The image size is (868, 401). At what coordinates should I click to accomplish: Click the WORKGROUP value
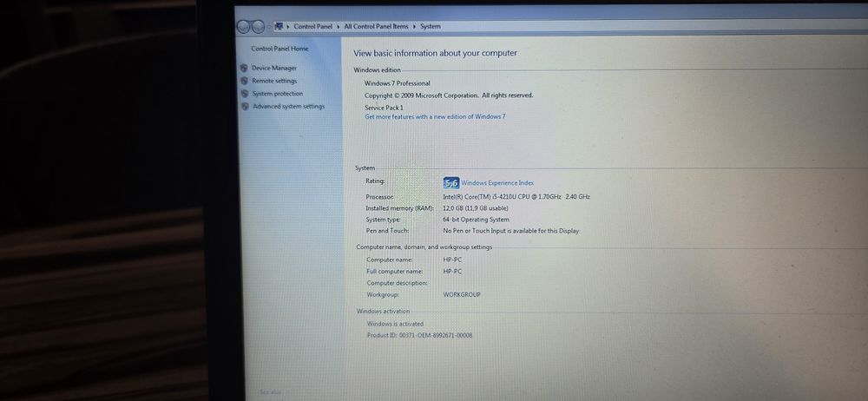[462, 294]
